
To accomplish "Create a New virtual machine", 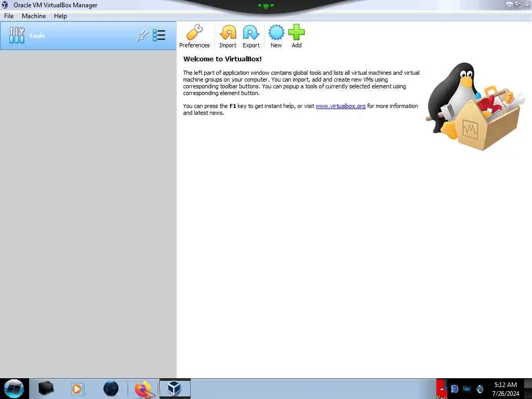I will coord(276,36).
